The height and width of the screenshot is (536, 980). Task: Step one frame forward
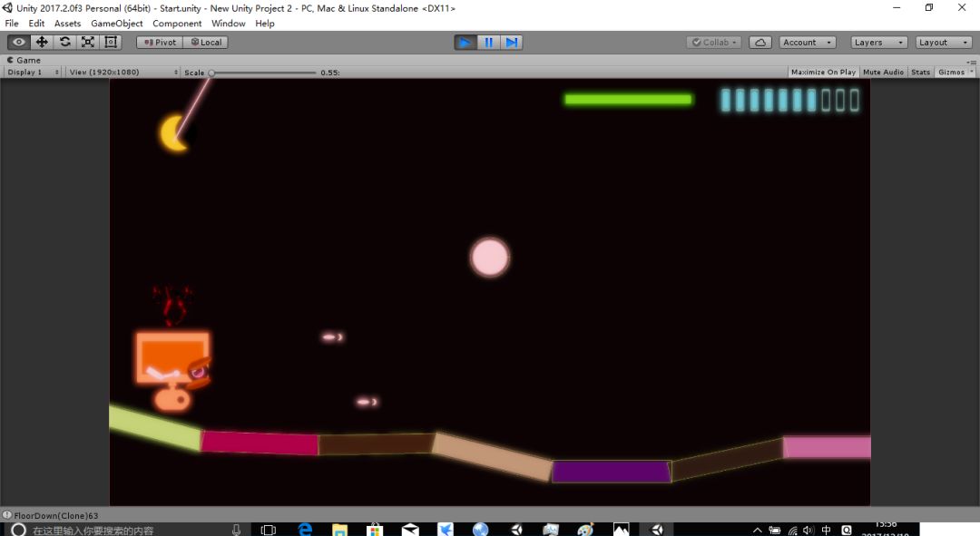pyautogui.click(x=511, y=43)
